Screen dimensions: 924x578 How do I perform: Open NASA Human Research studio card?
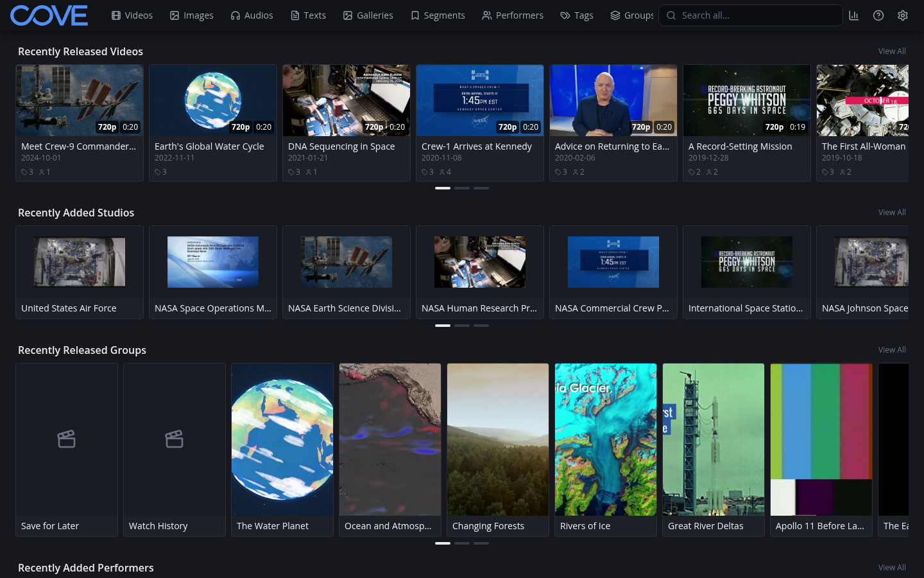tap(480, 272)
